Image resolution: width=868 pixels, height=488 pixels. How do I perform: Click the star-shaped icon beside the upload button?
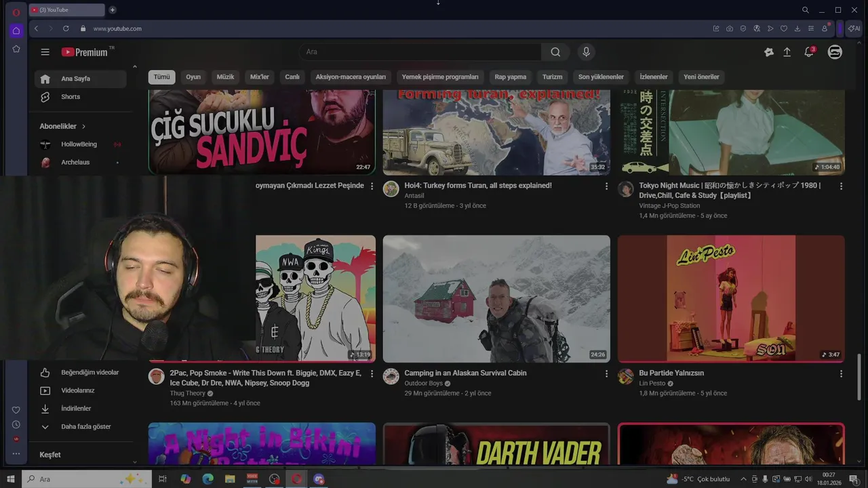[768, 52]
